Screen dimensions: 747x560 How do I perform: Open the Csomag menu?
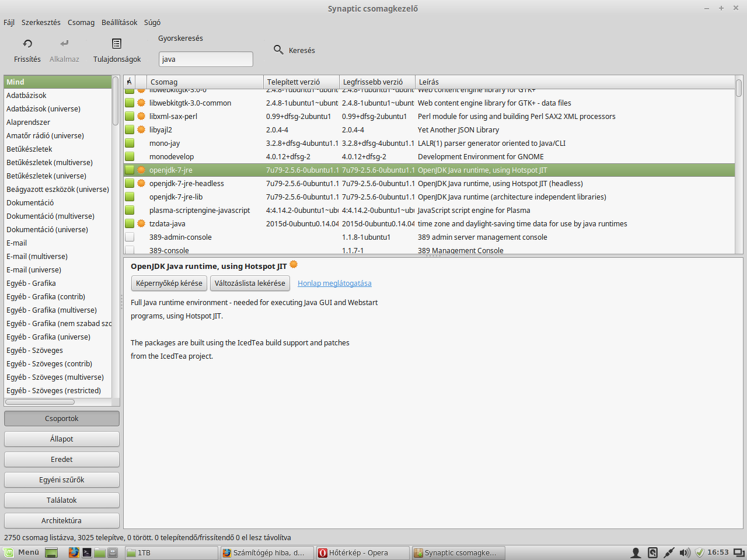pyautogui.click(x=81, y=22)
